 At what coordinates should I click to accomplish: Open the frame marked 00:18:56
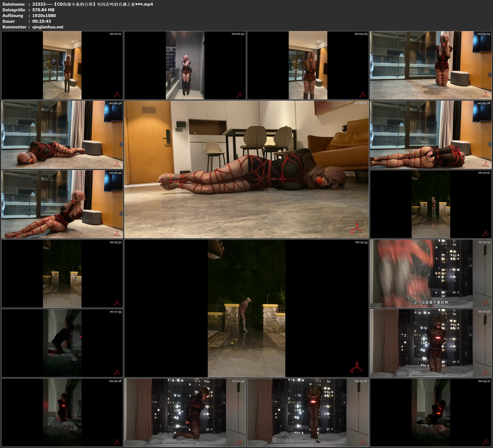pyautogui.click(x=431, y=343)
